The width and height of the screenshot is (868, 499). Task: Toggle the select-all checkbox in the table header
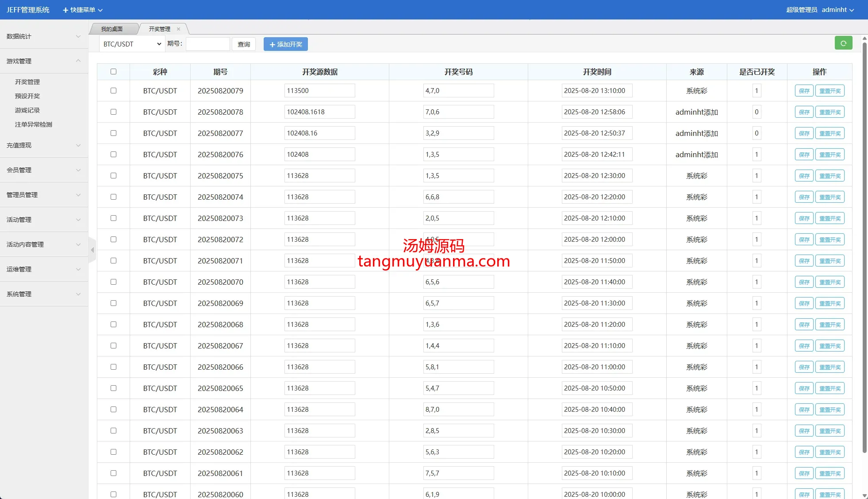(x=113, y=72)
